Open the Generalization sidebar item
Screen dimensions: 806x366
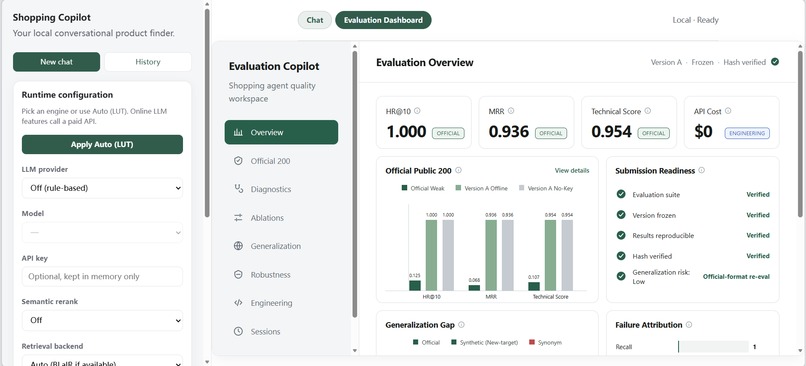[x=281, y=246]
